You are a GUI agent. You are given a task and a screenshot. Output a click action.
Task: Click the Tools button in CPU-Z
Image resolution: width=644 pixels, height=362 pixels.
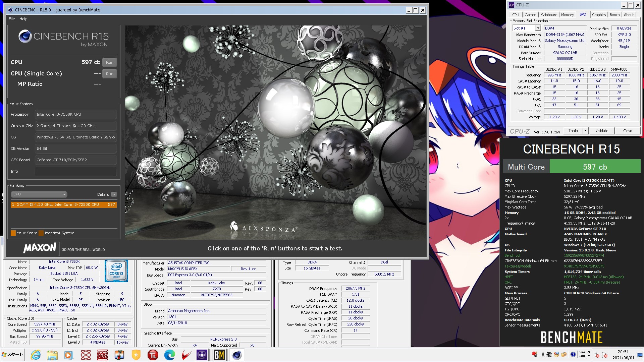tap(573, 131)
